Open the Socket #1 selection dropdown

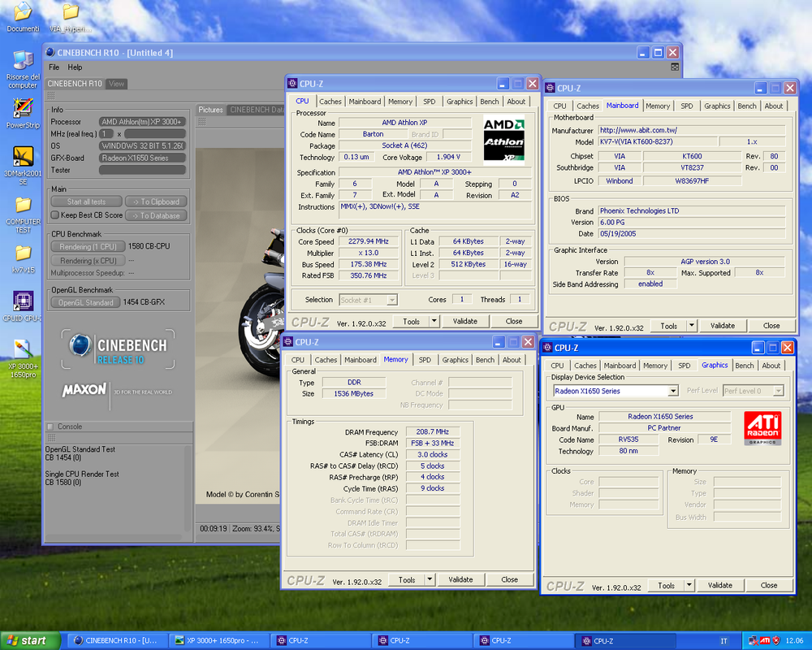coord(392,300)
